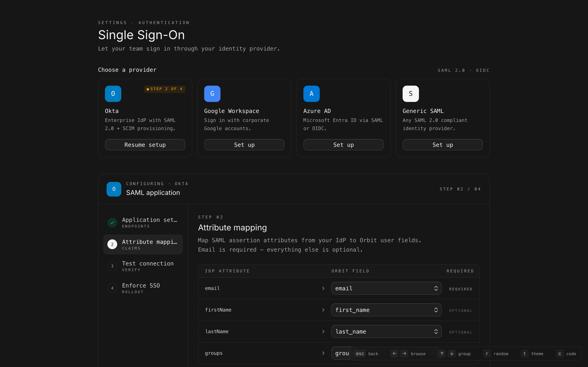Click the left arrow browse key
588x367 pixels.
point(394,353)
